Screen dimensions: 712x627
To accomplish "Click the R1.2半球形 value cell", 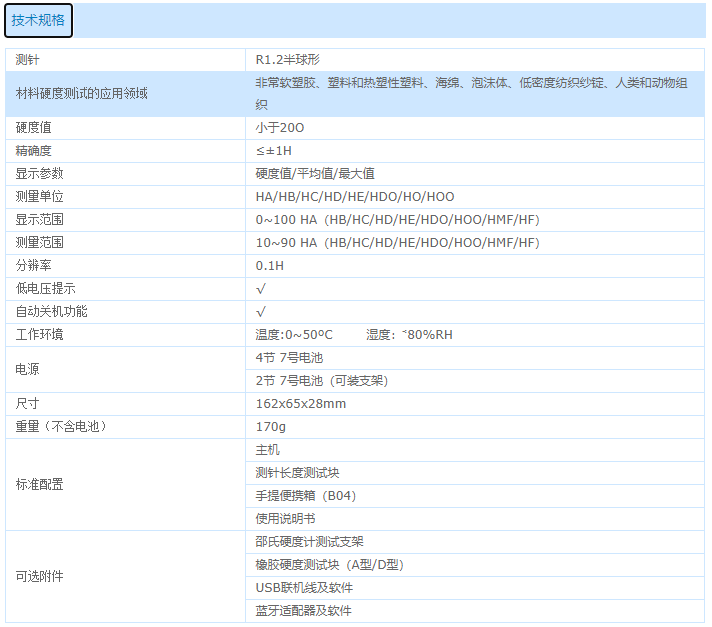I will (288, 60).
